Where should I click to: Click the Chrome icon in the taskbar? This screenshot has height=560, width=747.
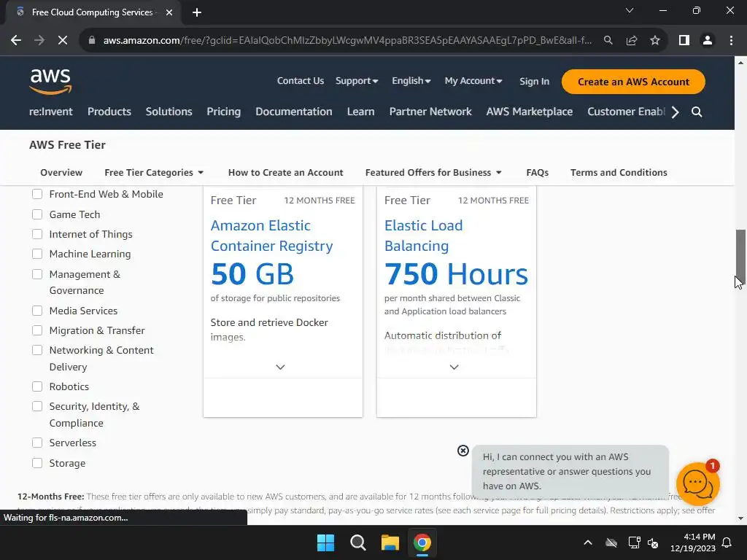422,542
